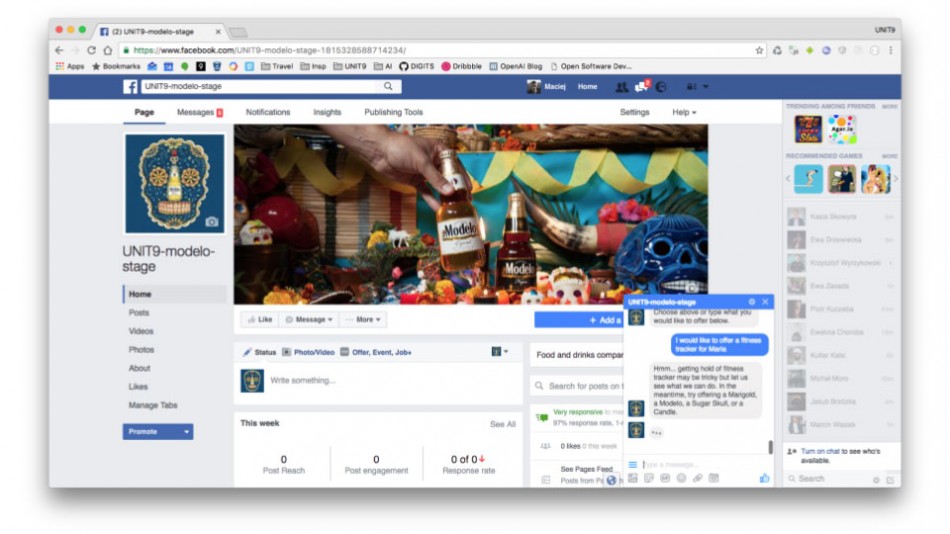The height and width of the screenshot is (534, 950).
Task: Take a photo with chat camera icon
Action: point(714,478)
